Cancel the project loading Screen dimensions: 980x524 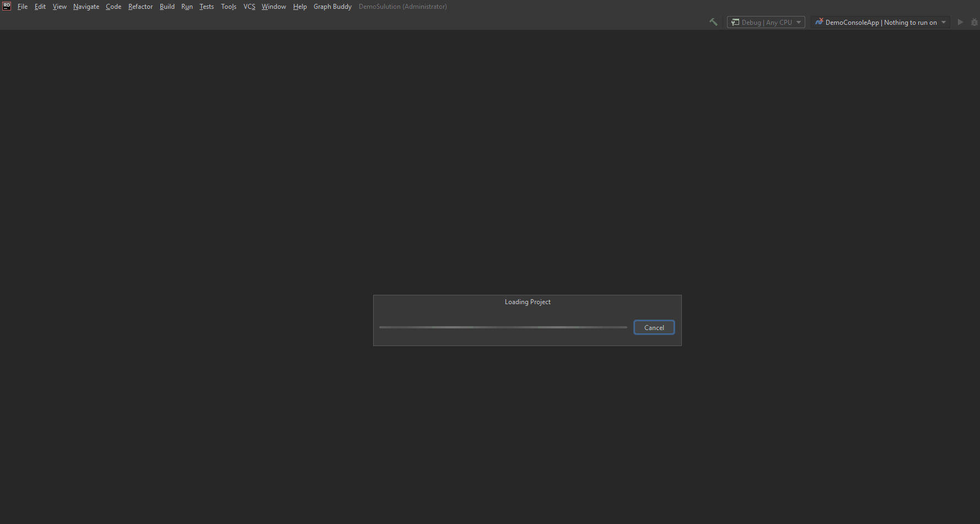point(654,327)
